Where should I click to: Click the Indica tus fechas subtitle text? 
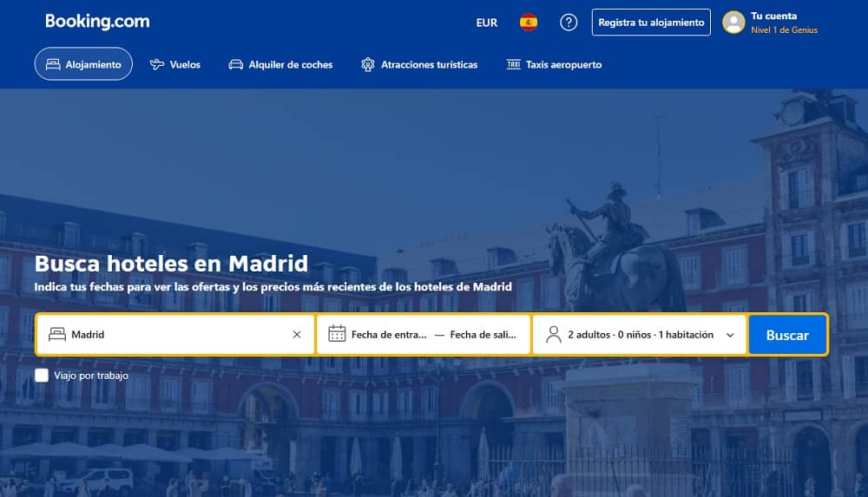273,287
